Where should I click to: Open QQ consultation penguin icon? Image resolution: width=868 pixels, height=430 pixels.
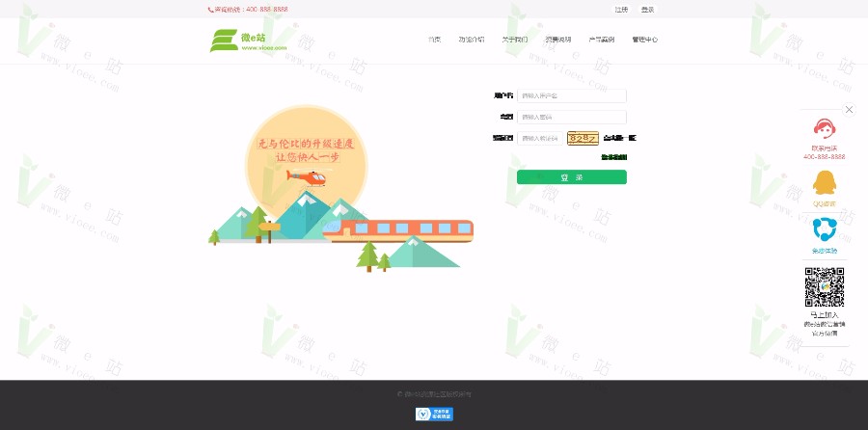(825, 182)
